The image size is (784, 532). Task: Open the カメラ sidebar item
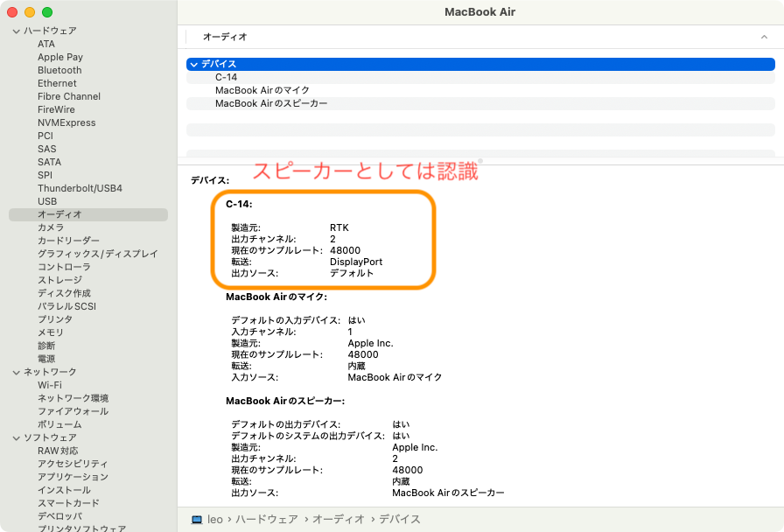pyautogui.click(x=50, y=227)
